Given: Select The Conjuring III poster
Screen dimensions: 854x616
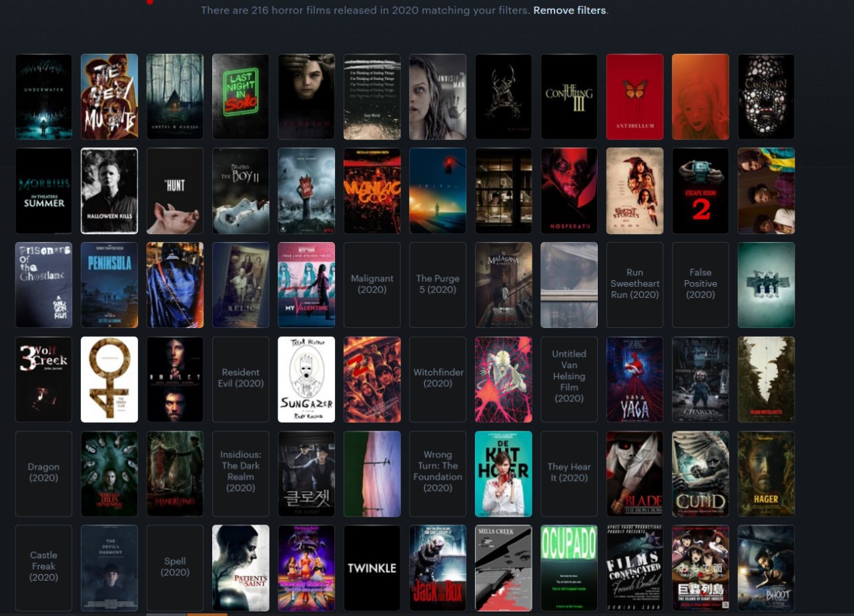Looking at the screenshot, I should (x=569, y=97).
